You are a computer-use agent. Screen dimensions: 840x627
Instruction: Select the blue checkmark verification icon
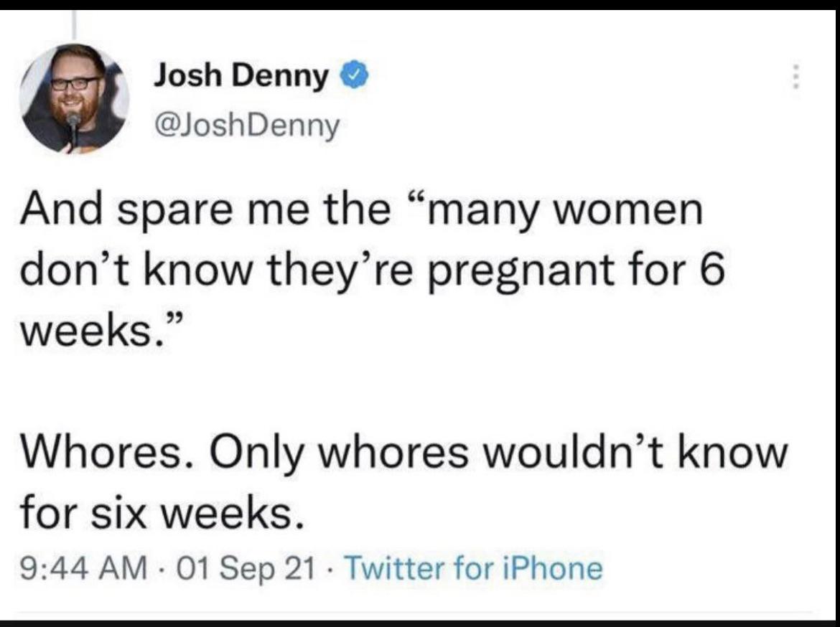tap(355, 75)
